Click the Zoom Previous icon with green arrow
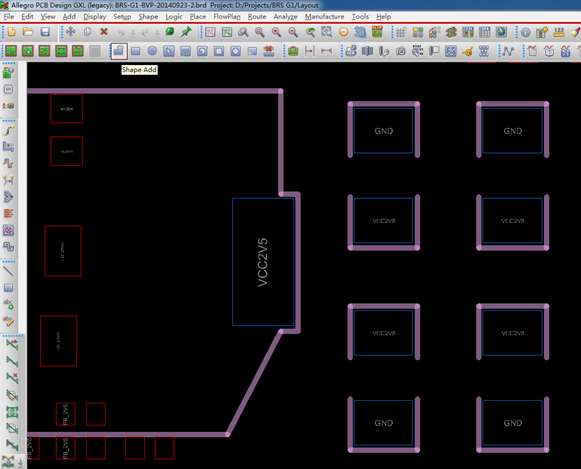The width and height of the screenshot is (581, 469). [x=310, y=33]
